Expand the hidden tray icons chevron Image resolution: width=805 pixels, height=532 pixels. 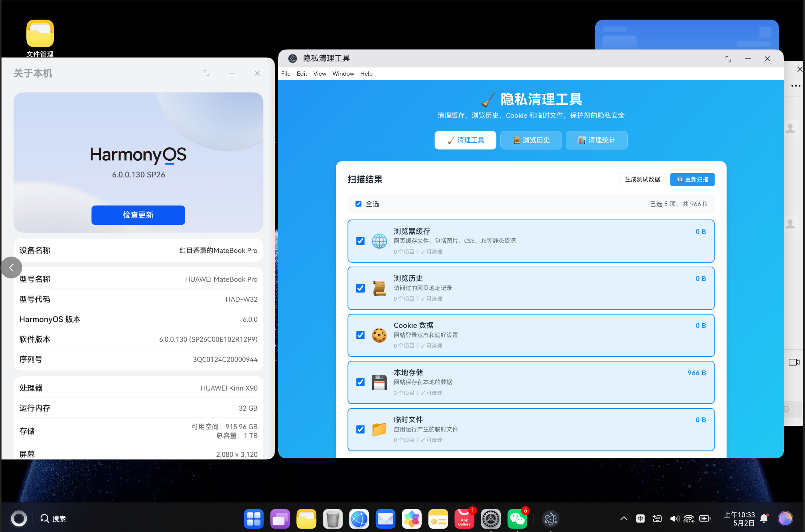[x=624, y=518]
